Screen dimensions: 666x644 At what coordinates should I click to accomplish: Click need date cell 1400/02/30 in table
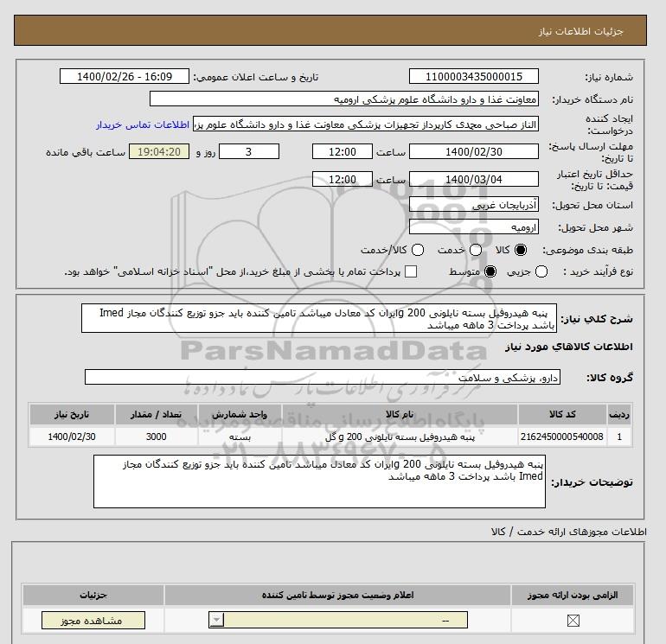pos(72,437)
